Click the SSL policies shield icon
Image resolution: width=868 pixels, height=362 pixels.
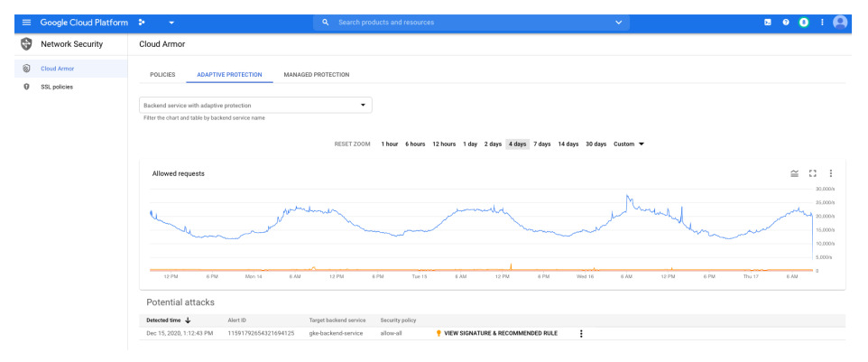(x=26, y=87)
